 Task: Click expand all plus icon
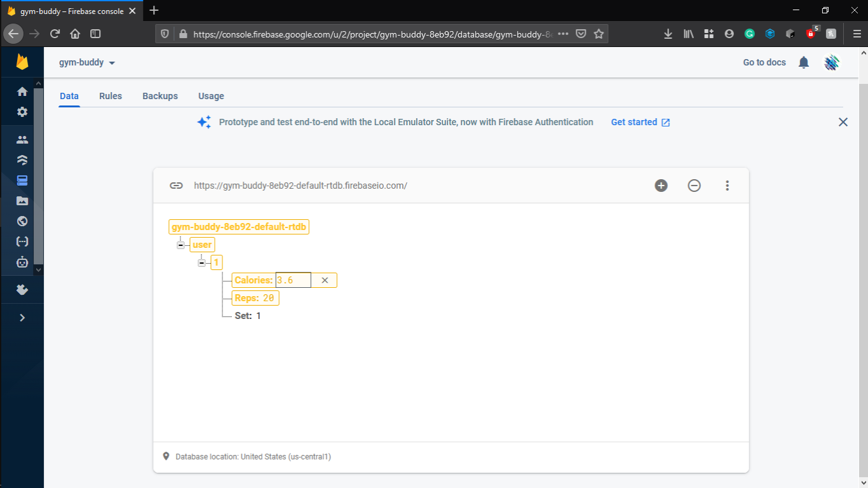pos(661,186)
